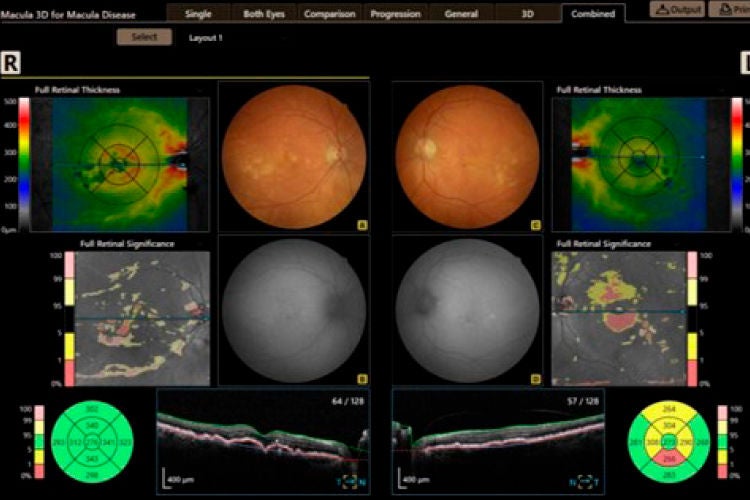Switch to the Single tab
The image size is (750, 500).
pos(198,14)
